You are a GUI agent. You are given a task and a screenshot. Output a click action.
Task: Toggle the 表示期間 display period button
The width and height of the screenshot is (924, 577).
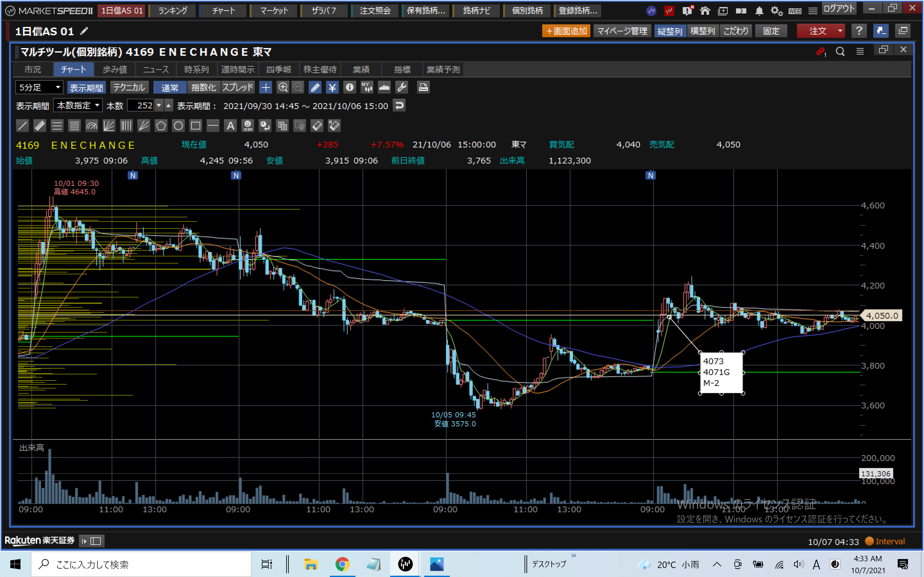point(86,88)
